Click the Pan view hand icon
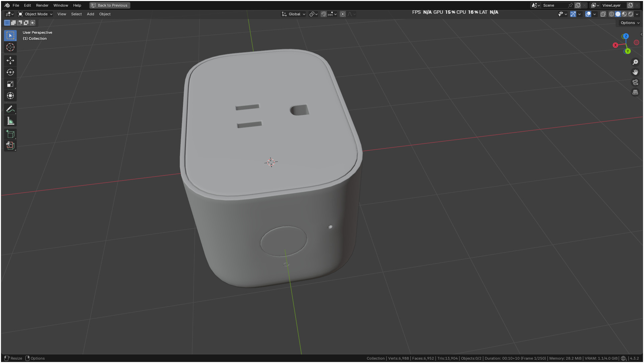 [635, 72]
